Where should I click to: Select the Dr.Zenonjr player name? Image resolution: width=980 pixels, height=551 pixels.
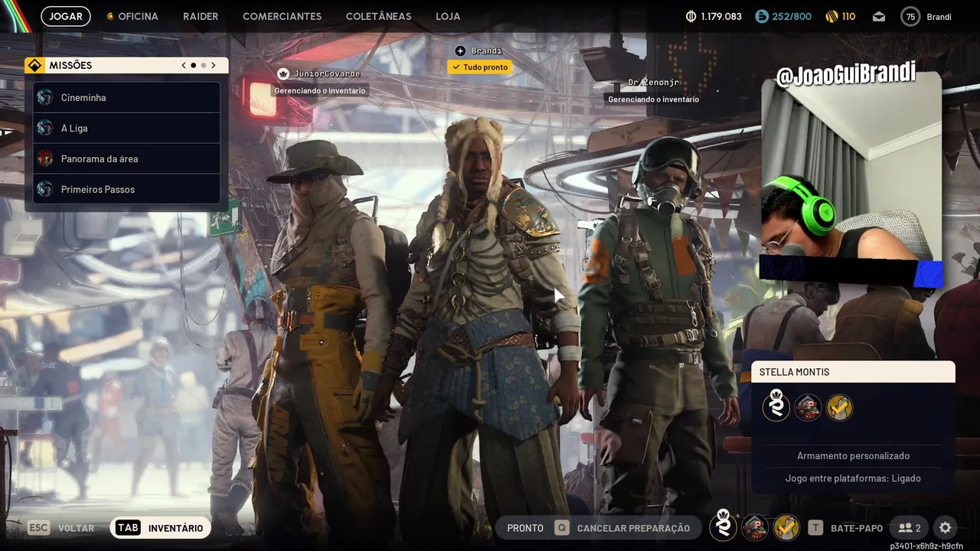click(x=653, y=83)
